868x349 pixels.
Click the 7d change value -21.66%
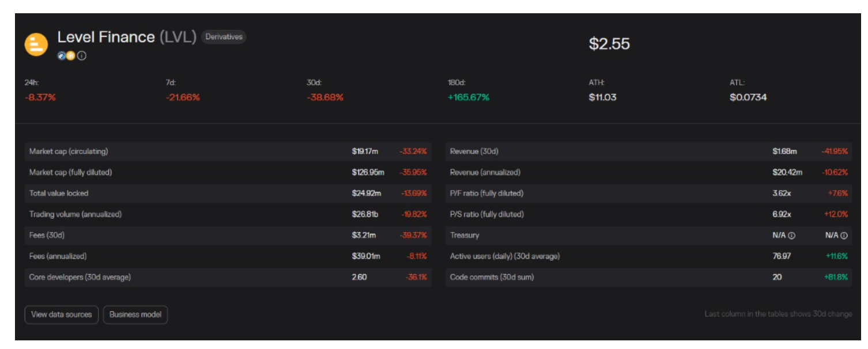tap(183, 97)
